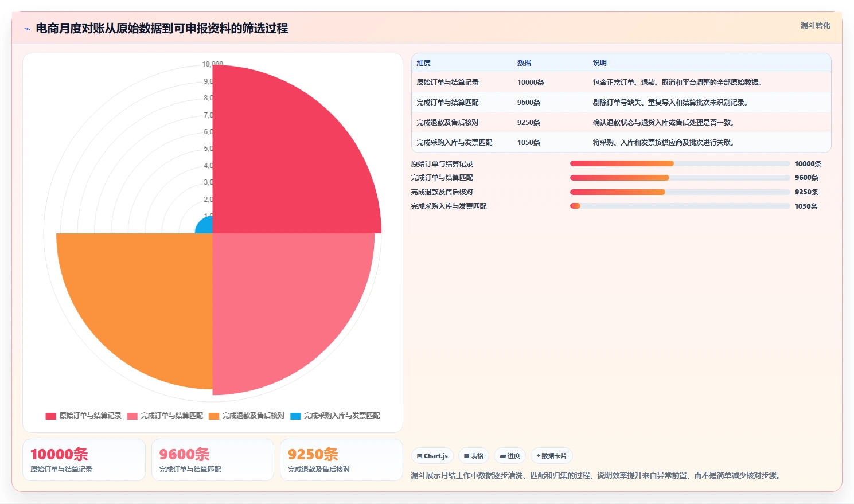The image size is (854, 504).
Task: Click the 10000条 progress value label
Action: coord(808,164)
